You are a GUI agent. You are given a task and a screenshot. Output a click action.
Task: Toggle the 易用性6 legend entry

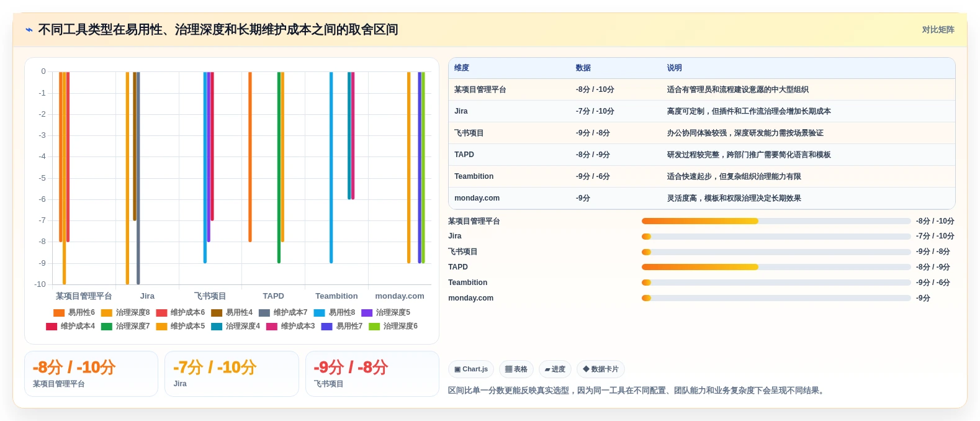pyautogui.click(x=74, y=313)
